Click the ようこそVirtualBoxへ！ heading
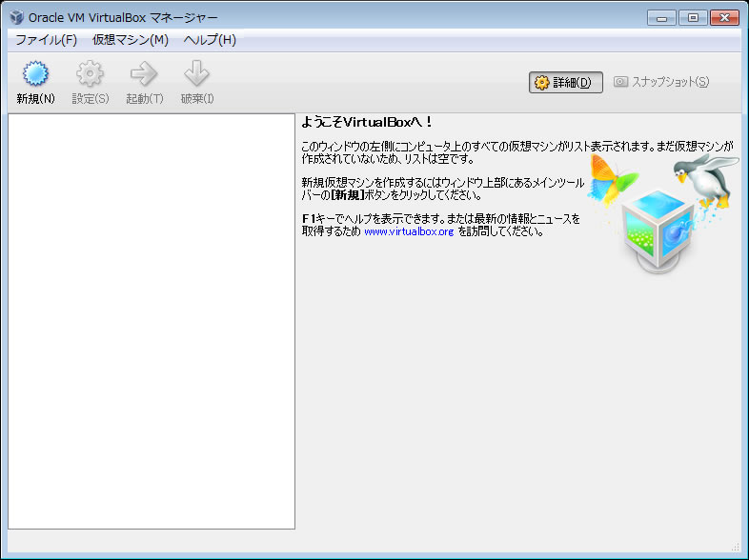749x560 pixels. [366, 122]
